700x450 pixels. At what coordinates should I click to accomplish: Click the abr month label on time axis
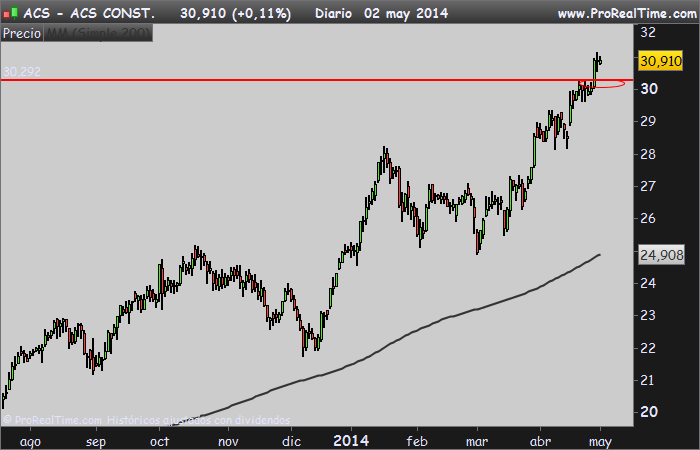(540, 441)
